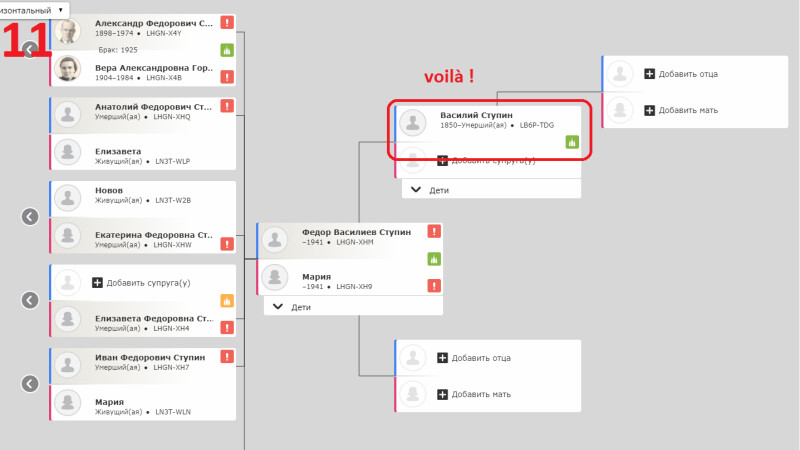
Task: Click Добавить супруга(у) above Елизавета Федоровна
Action: 141,283
